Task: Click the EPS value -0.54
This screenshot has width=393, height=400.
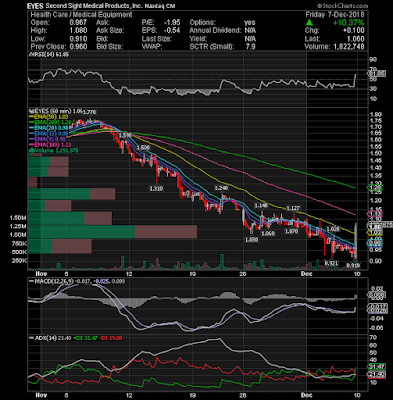Action: [x=172, y=30]
